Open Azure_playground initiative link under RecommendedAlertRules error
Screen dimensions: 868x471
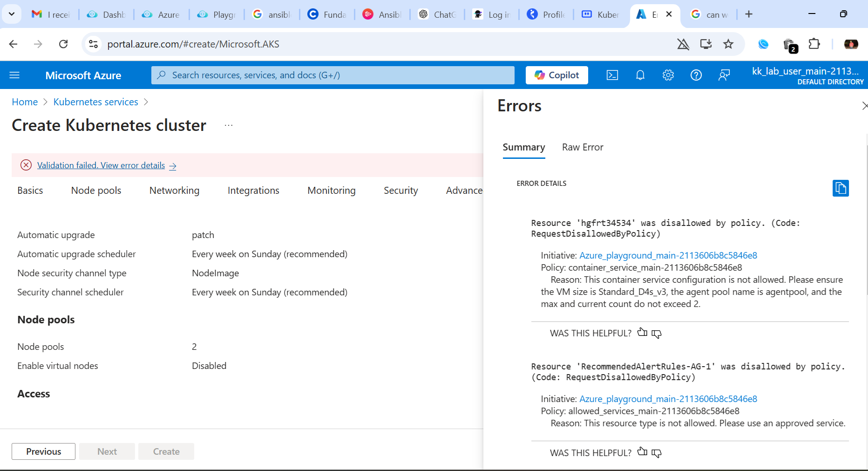[668, 399]
